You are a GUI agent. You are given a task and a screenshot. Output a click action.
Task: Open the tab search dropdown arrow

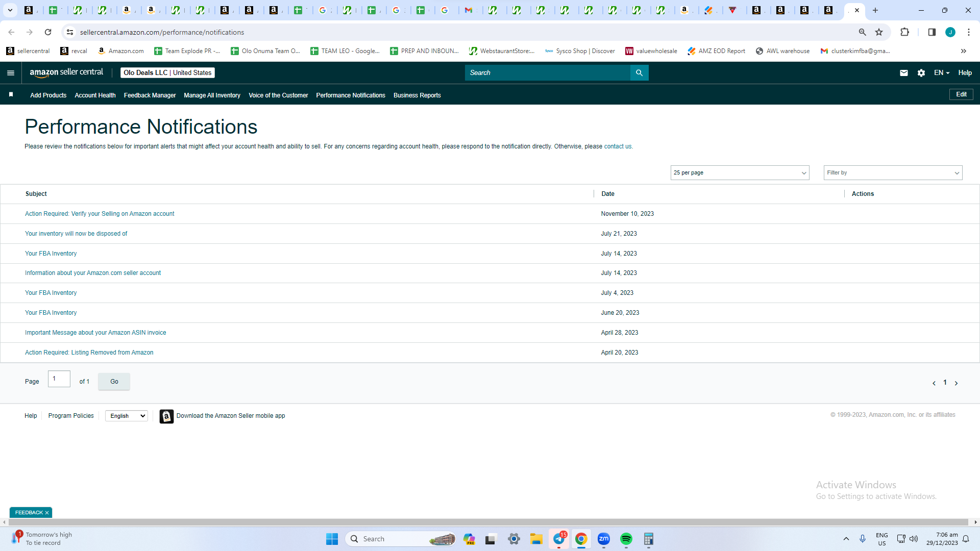[x=10, y=10]
